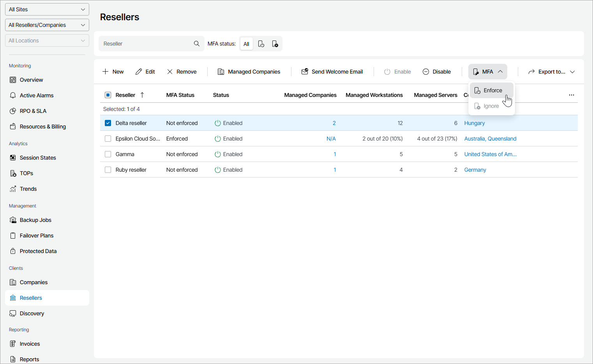Open the column settings ellipsis icon

[x=571, y=95]
